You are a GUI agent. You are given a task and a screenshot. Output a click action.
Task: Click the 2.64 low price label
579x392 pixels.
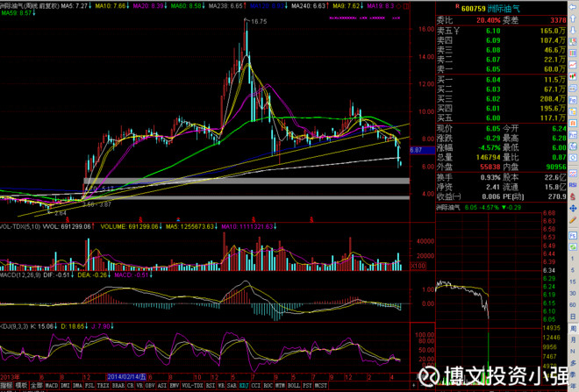tap(61, 213)
